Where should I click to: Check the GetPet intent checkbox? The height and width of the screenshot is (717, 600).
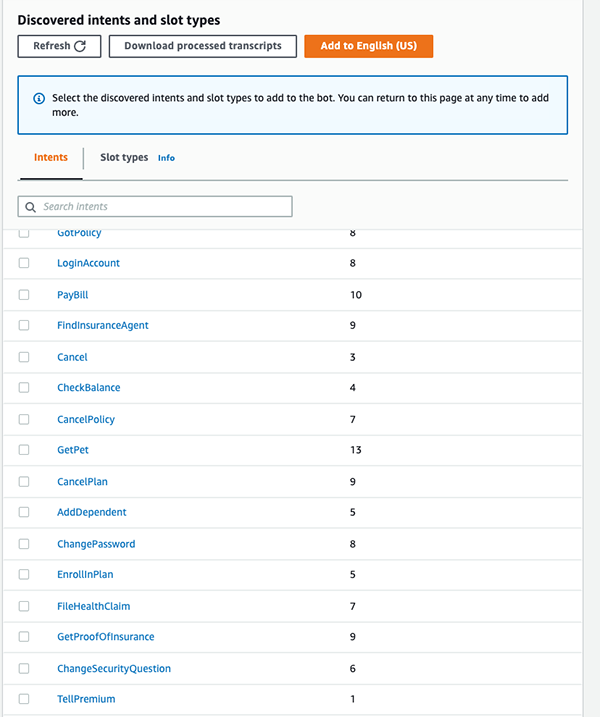coord(24,449)
